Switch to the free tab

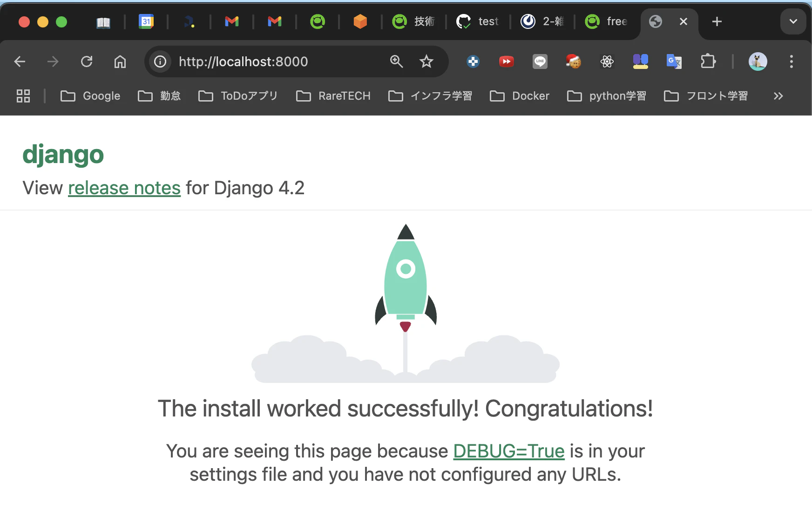606,21
